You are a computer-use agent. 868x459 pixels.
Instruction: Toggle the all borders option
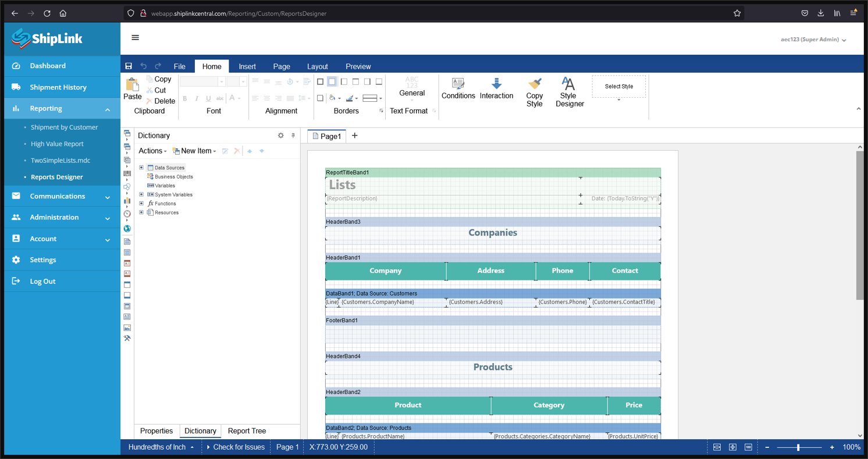coord(320,82)
